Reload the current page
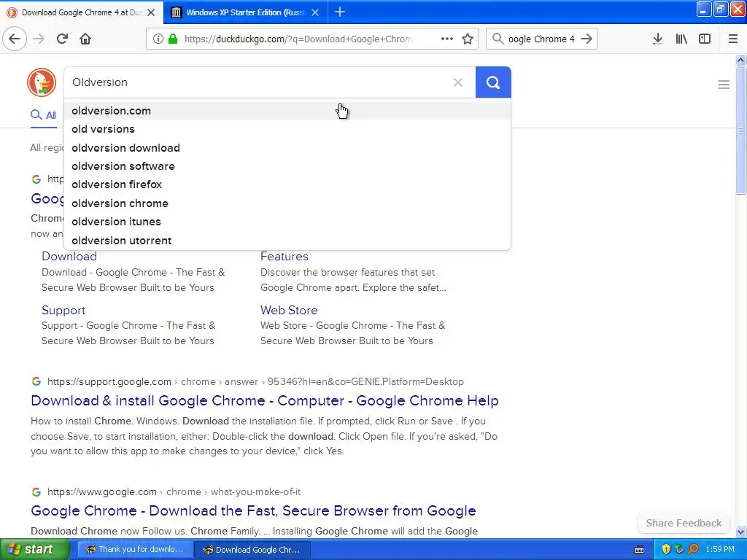747x560 pixels. click(x=62, y=39)
